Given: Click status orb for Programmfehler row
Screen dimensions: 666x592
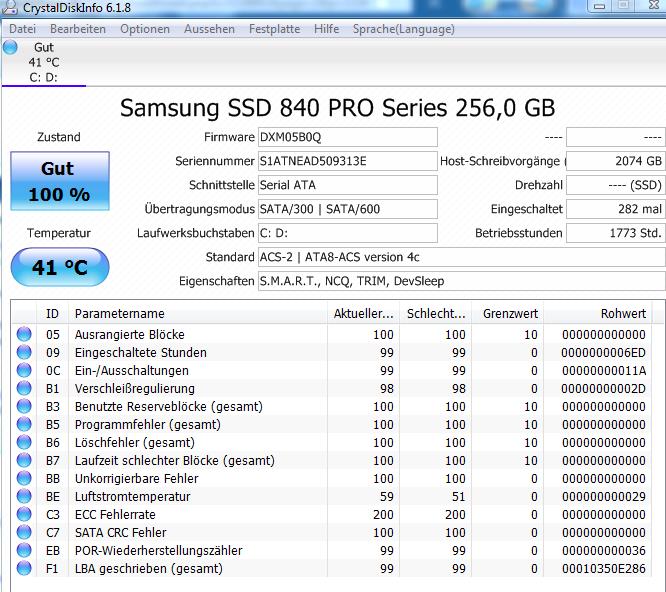Looking at the screenshot, I should (x=24, y=424).
